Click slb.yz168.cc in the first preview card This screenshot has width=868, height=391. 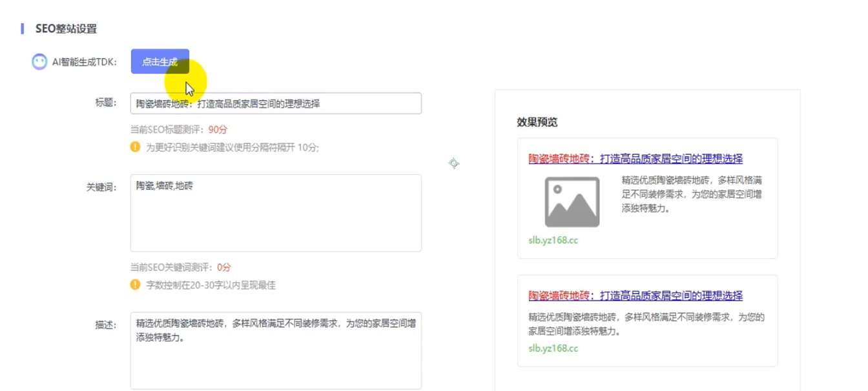click(553, 241)
